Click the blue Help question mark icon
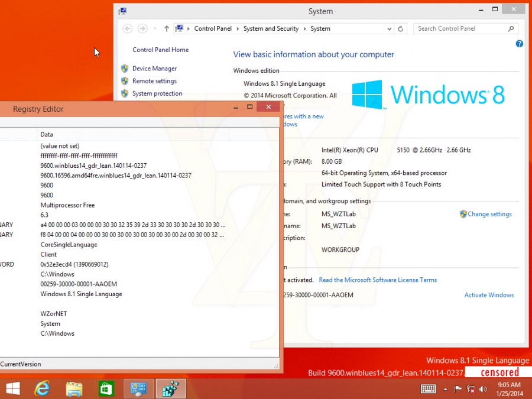The height and width of the screenshot is (399, 532). pos(520,44)
